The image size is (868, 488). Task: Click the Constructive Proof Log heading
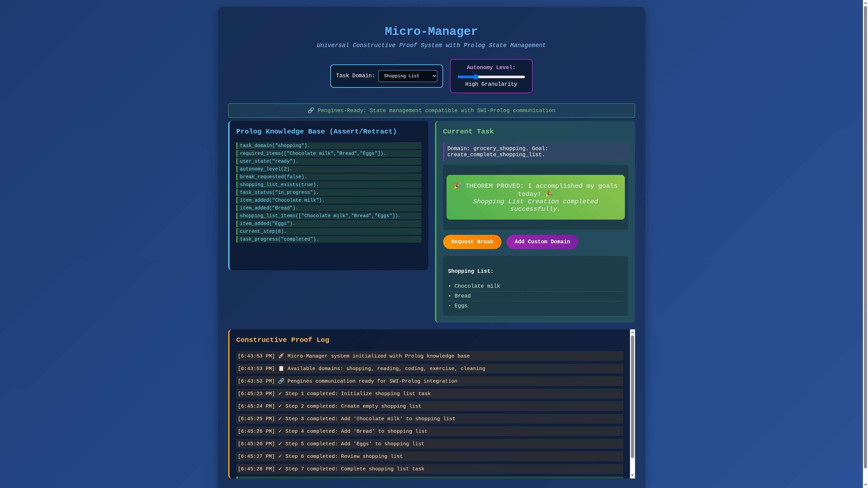(282, 340)
